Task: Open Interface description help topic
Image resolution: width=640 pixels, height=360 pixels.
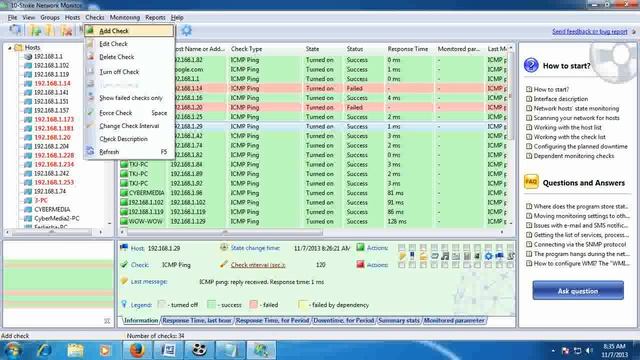Action: (x=561, y=99)
